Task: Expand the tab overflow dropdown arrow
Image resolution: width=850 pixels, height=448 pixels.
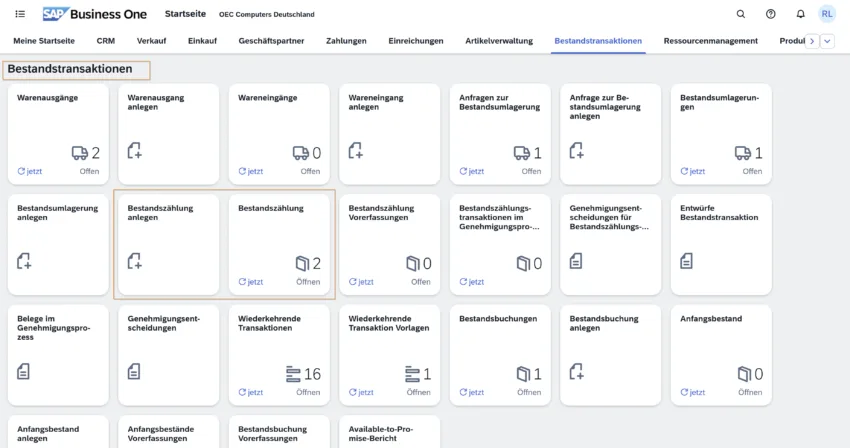Action: tap(827, 41)
